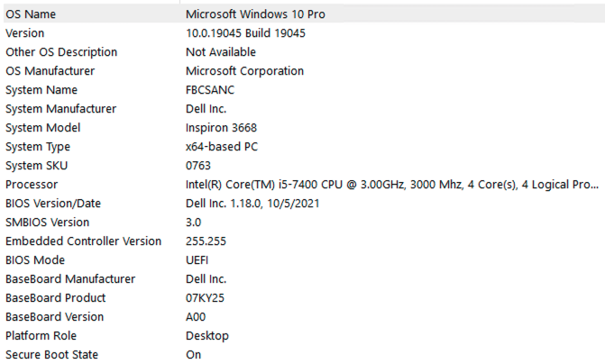605x364 pixels.
Task: Select the BIOS Mode row
Action: click(x=304, y=259)
